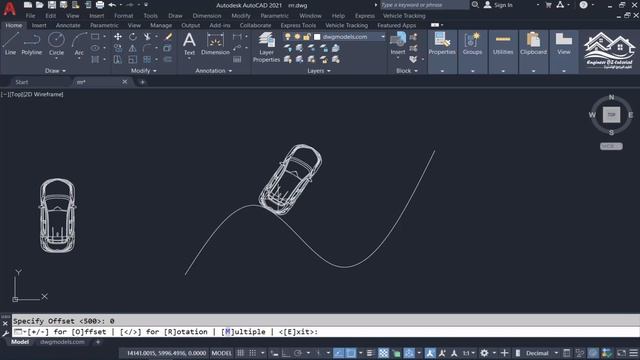The height and width of the screenshot is (360, 640).
Task: Toggle lineweight display in status bar
Action: pyautogui.click(x=370, y=353)
